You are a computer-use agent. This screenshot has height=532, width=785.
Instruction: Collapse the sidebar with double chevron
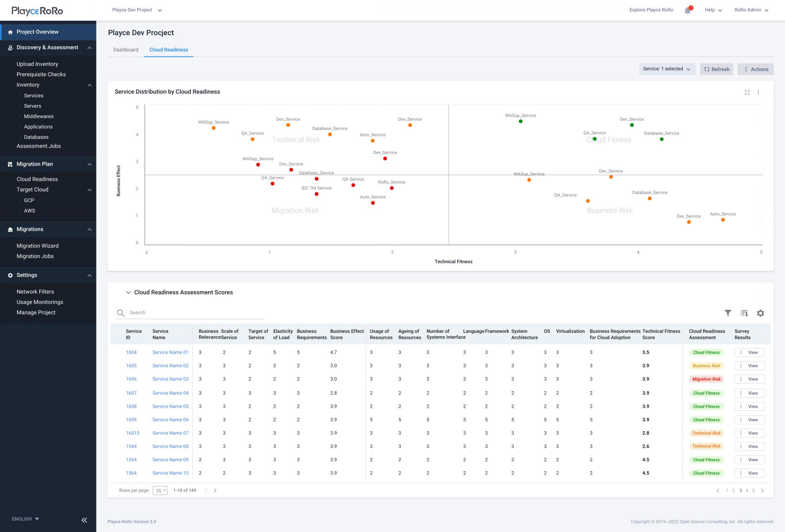click(84, 520)
